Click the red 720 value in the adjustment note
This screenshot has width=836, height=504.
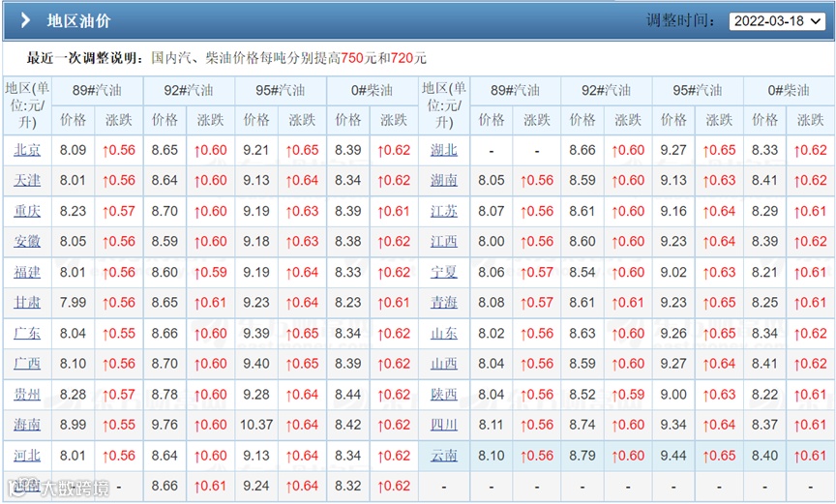[402, 57]
